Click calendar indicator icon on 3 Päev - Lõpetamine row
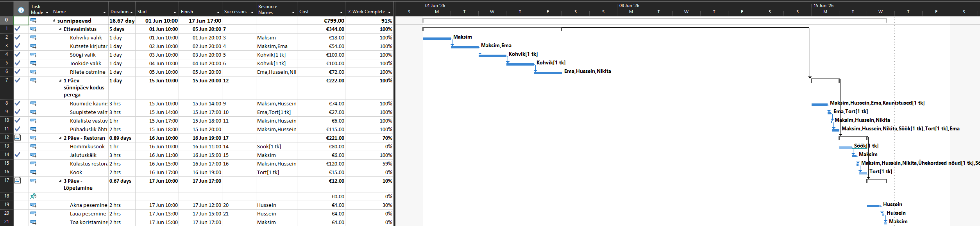The image size is (980, 226). [18, 181]
